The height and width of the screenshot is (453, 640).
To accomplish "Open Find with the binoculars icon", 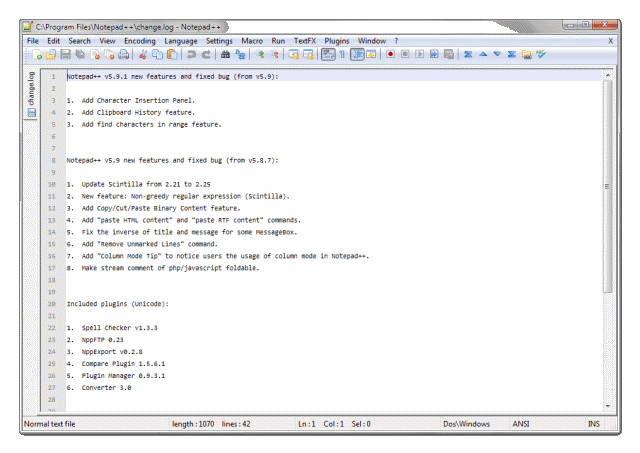I will [x=225, y=54].
